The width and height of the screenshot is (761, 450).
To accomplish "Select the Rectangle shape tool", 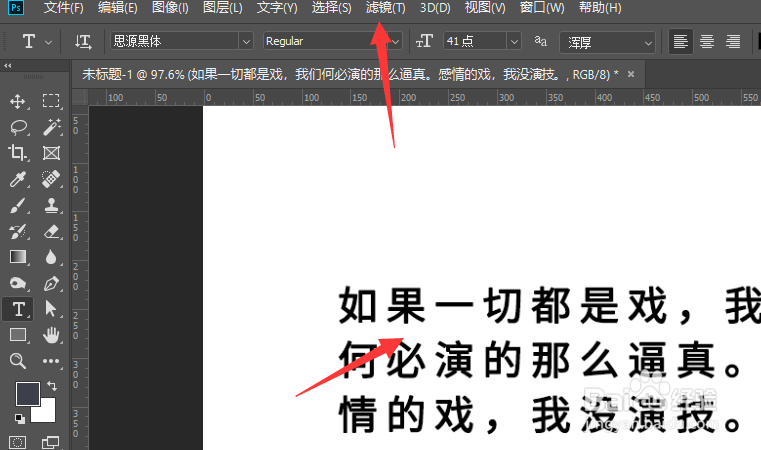I will point(18,335).
